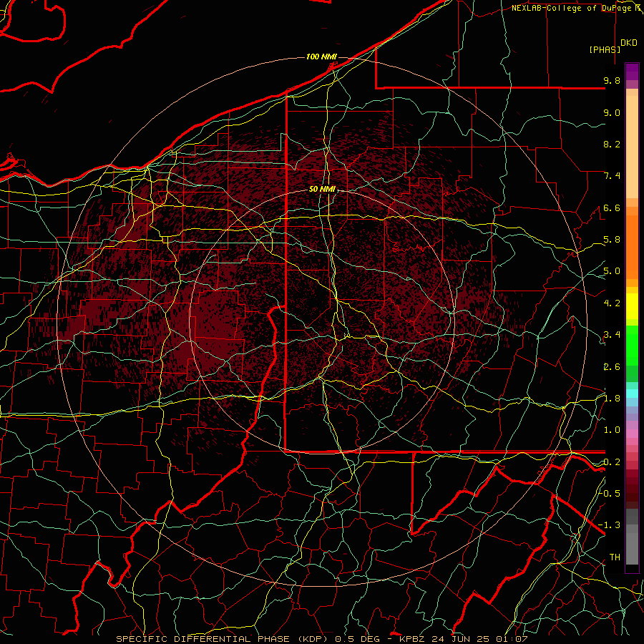
Task: Click the cyan segment of the color bar
Action: coord(632,394)
